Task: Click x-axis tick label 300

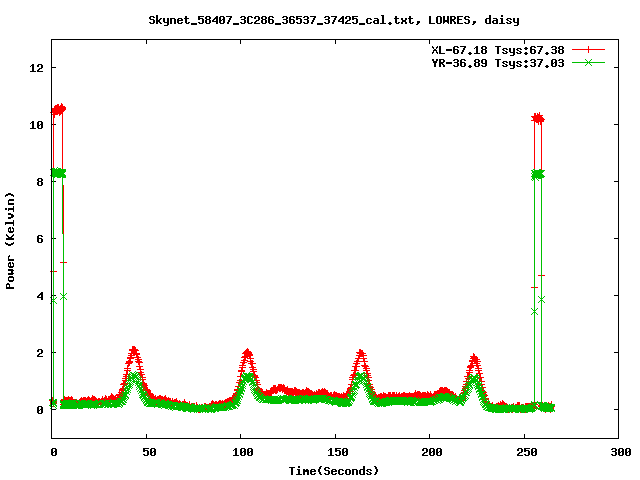Action: (621, 452)
